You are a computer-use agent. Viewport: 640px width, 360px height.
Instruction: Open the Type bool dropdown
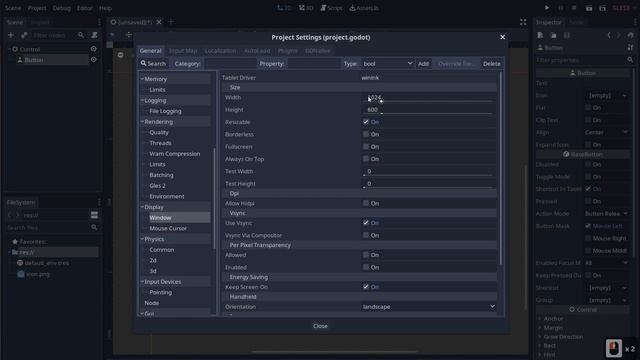pos(387,64)
